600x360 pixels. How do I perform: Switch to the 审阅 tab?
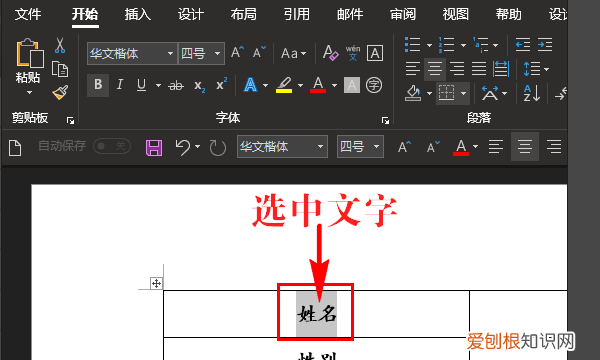click(403, 15)
